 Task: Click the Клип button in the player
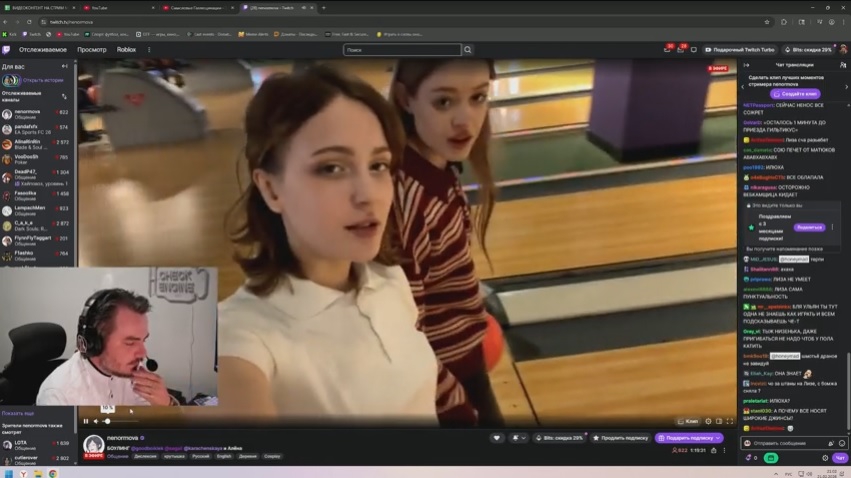coord(688,421)
